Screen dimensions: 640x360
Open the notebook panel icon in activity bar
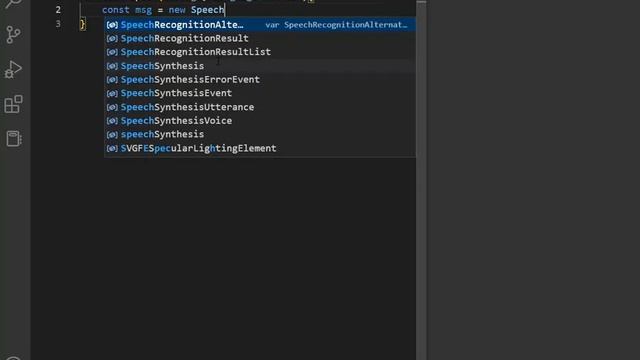[x=14, y=139]
